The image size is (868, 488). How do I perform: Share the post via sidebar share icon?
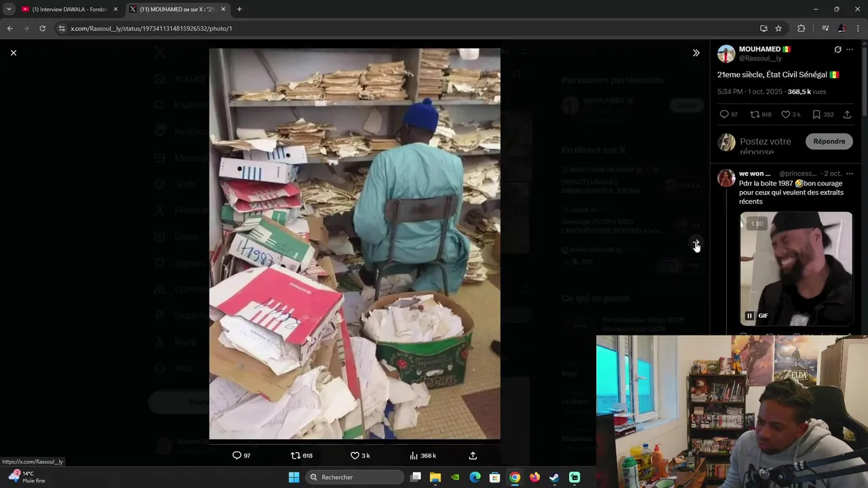pos(847,115)
